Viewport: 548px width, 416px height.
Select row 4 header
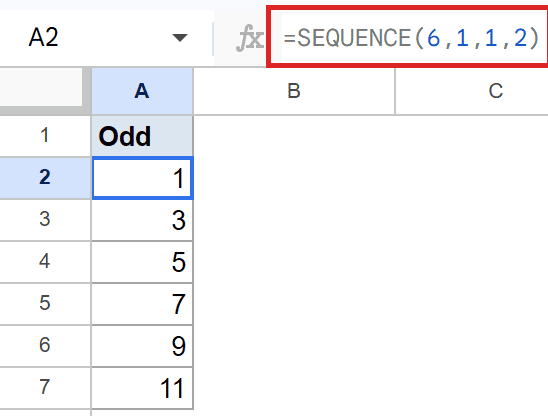45,261
